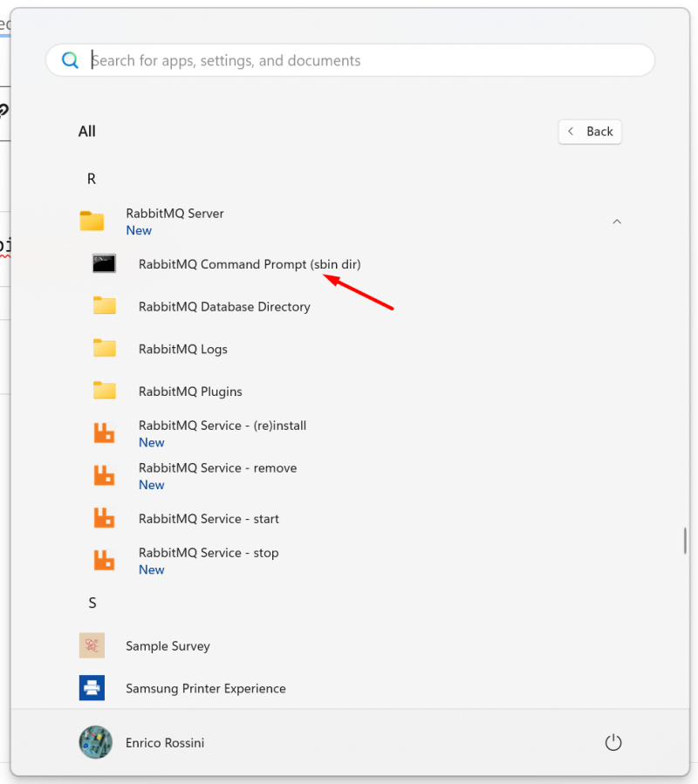Open Samsung Printer Experience

click(206, 688)
